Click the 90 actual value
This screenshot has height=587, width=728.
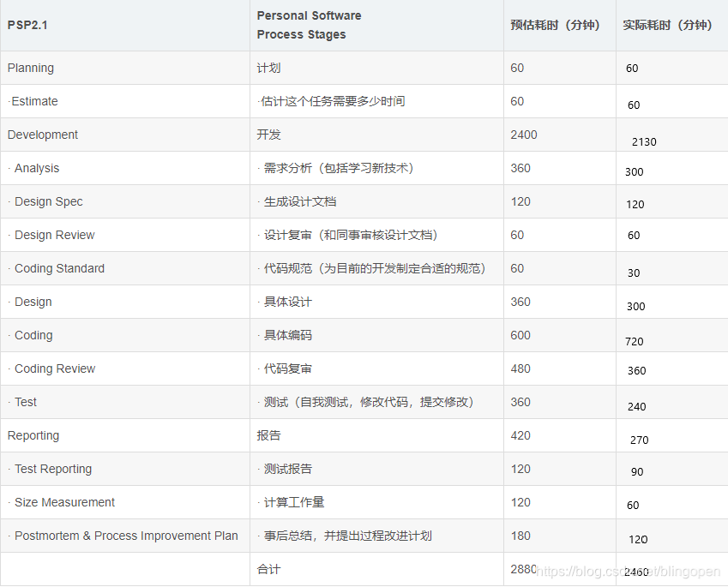[x=637, y=472]
